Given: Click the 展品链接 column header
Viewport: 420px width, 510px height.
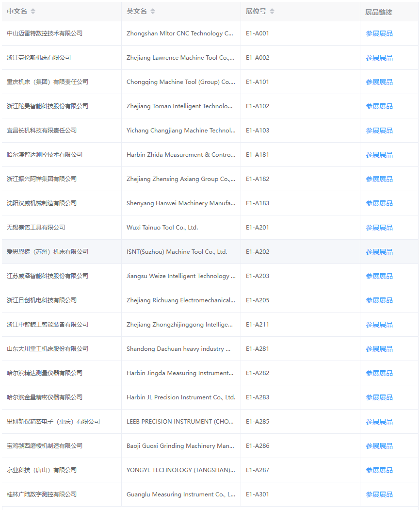Looking at the screenshot, I should (x=378, y=12).
